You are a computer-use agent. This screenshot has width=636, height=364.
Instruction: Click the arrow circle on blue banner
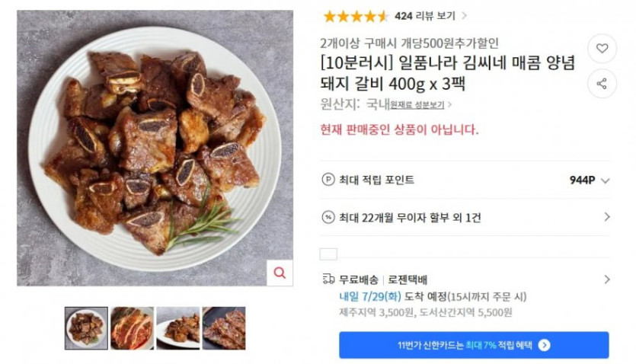pyautogui.click(x=544, y=345)
